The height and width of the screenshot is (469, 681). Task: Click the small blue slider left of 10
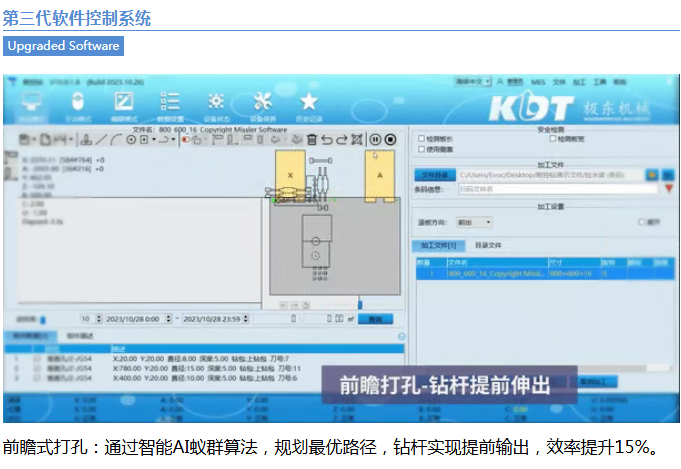(x=43, y=320)
